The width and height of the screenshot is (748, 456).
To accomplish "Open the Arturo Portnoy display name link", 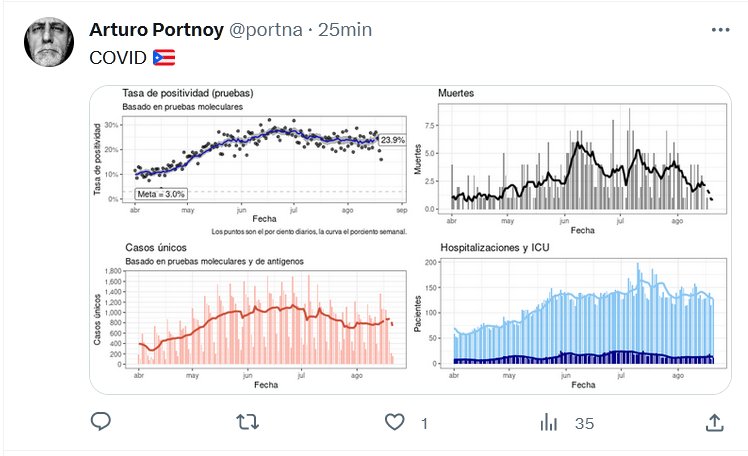I will coord(156,30).
